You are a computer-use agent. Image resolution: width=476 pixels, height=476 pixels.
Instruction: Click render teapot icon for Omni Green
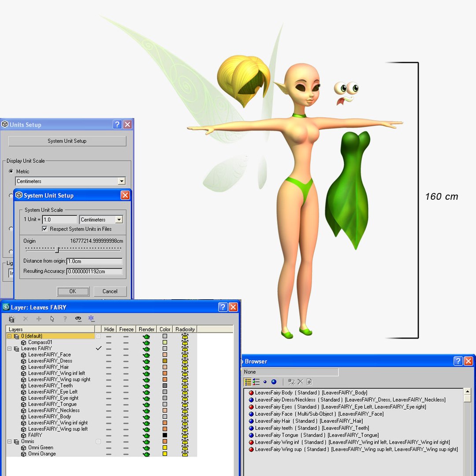click(146, 448)
